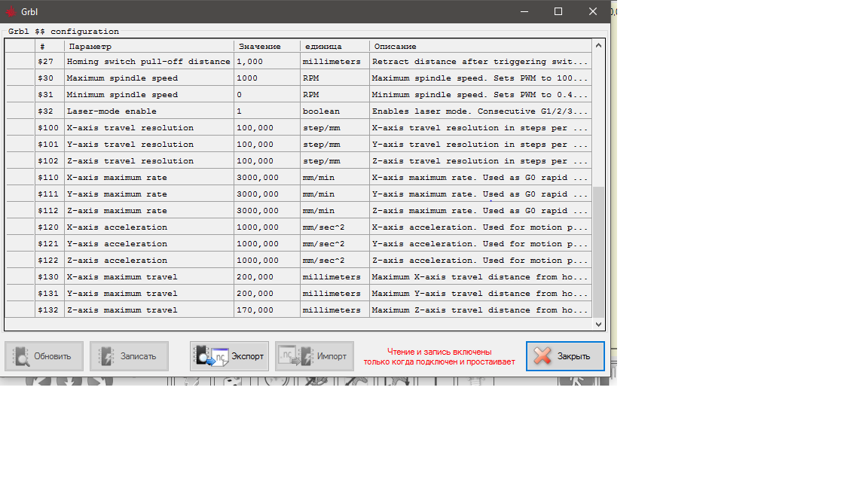Click the # column header
The image size is (868, 488).
tap(50, 47)
